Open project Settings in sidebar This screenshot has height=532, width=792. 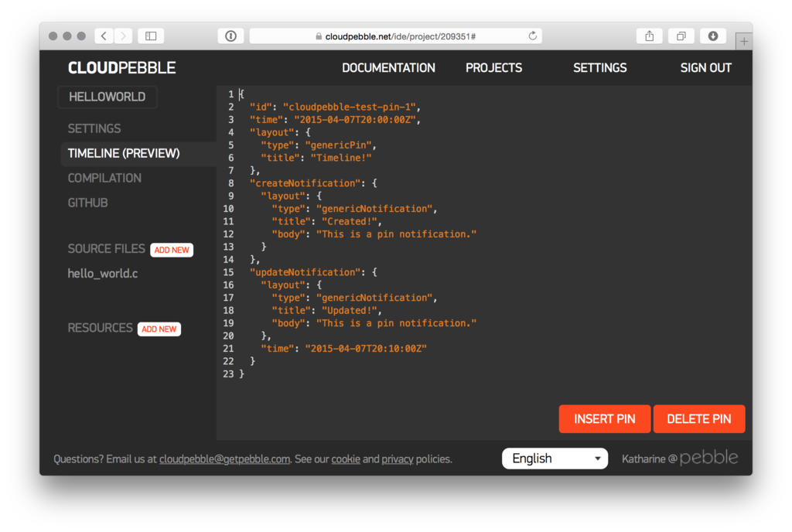pyautogui.click(x=94, y=128)
